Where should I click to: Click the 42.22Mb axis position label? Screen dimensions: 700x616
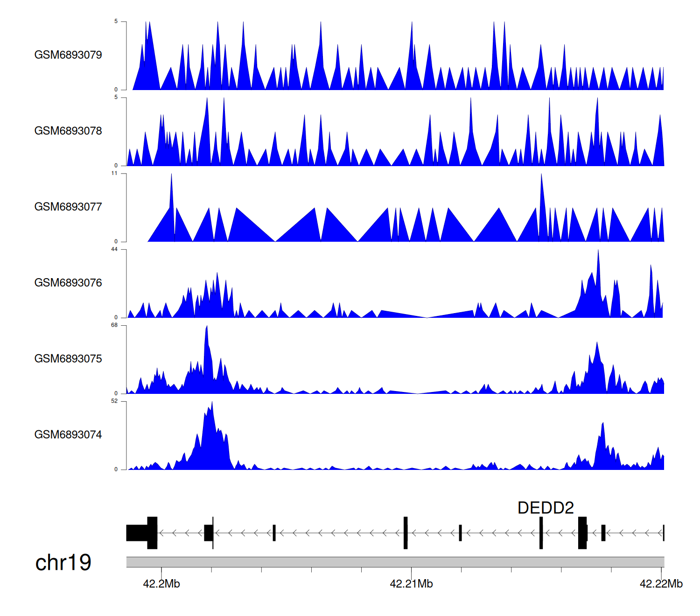pyautogui.click(x=661, y=584)
